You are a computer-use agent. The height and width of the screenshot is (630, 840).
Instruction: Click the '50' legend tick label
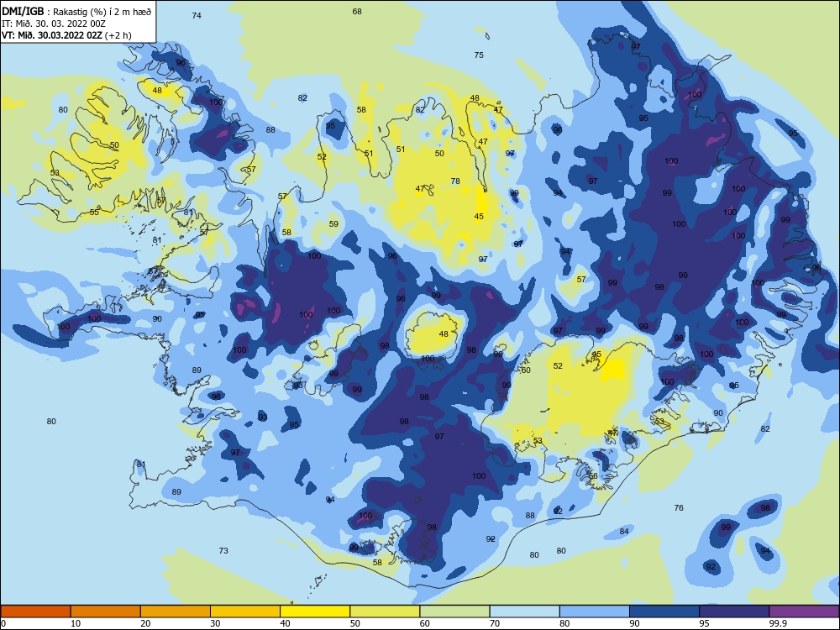coord(355,623)
